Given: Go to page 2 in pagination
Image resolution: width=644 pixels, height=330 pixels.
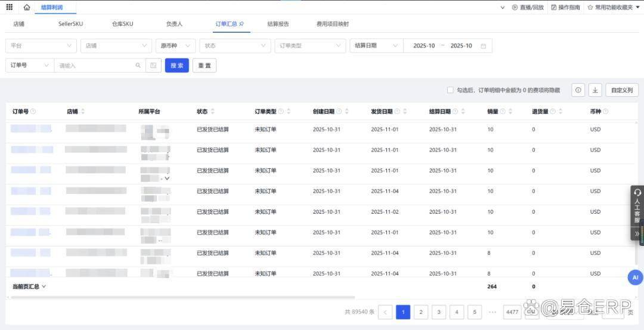Looking at the screenshot, I should click(421, 312).
